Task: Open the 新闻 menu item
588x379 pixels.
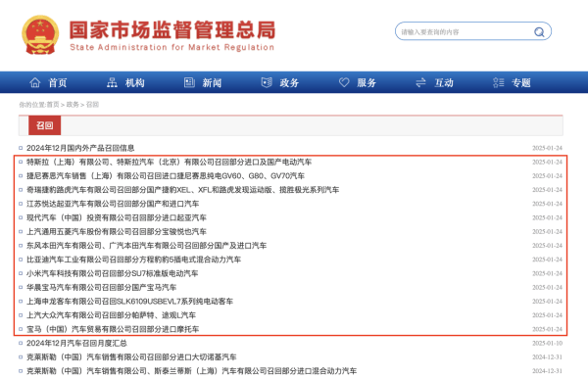Action: click(212, 83)
